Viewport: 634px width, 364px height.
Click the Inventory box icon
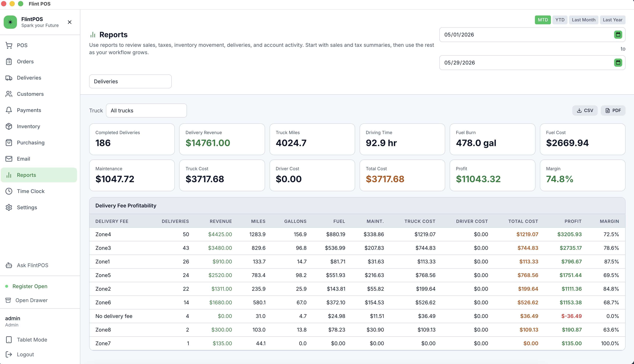[x=9, y=127]
